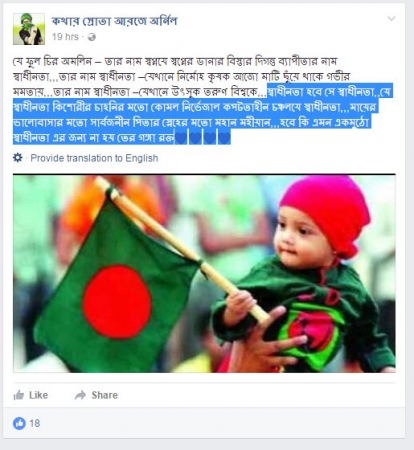Click the unhighlighted first line of post text

(175, 61)
